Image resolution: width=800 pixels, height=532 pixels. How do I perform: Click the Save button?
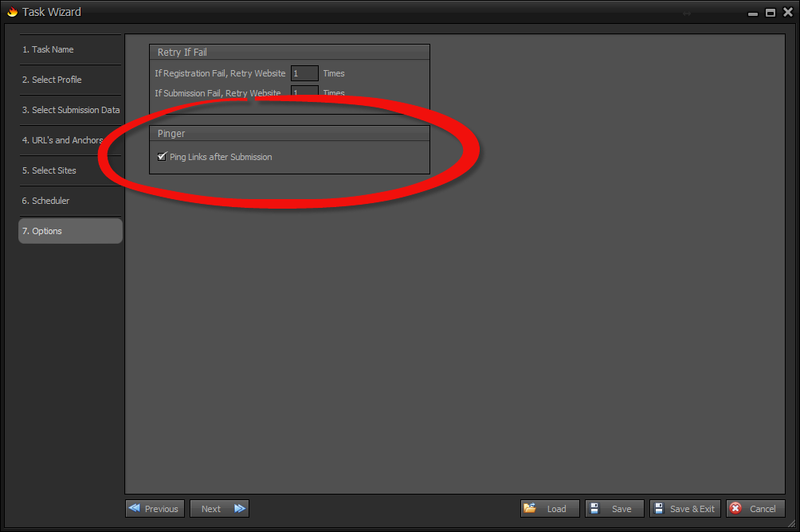tap(615, 509)
